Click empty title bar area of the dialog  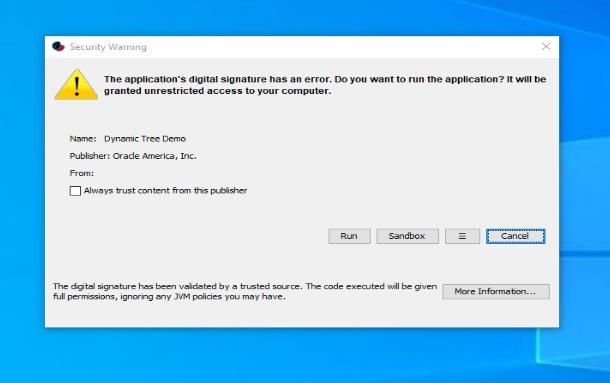[x=342, y=47]
